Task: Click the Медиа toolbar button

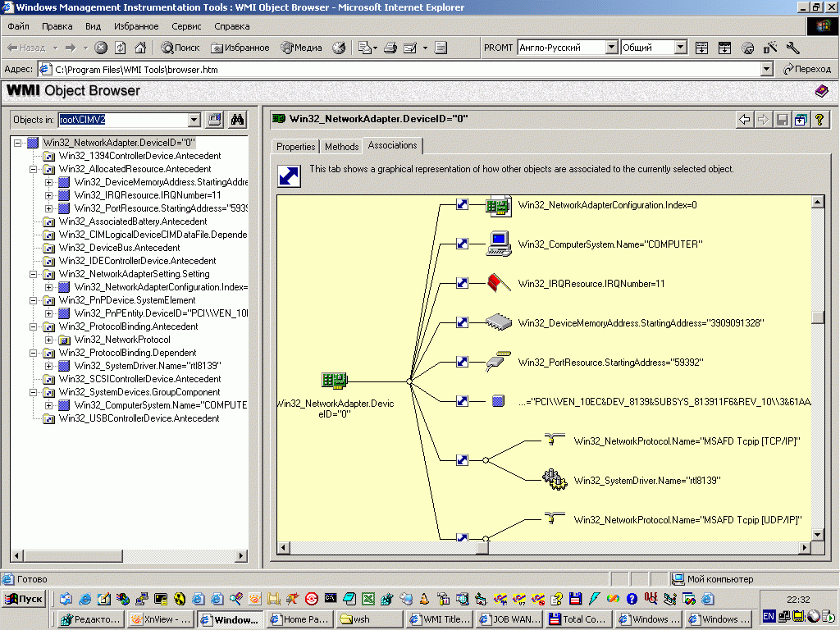Action: pos(302,48)
